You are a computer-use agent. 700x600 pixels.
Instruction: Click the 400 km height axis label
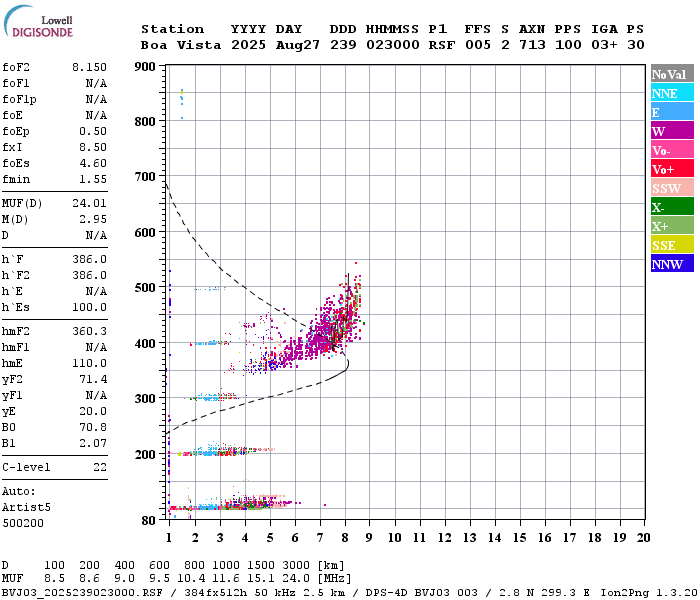pos(145,343)
